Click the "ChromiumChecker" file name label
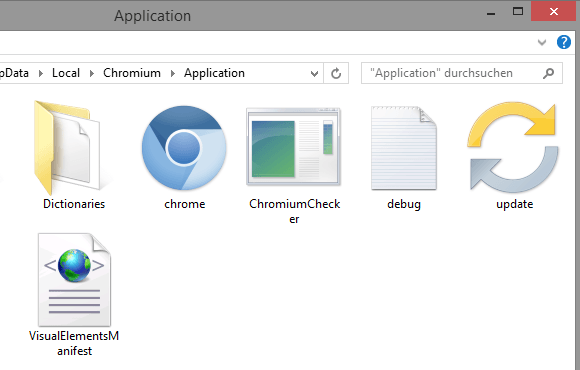The width and height of the screenshot is (580, 370). [294, 211]
